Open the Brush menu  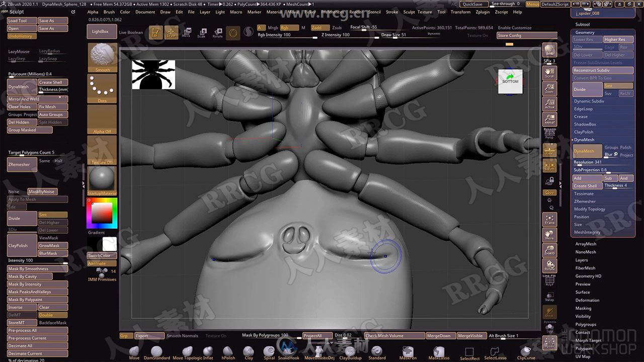coord(109,12)
